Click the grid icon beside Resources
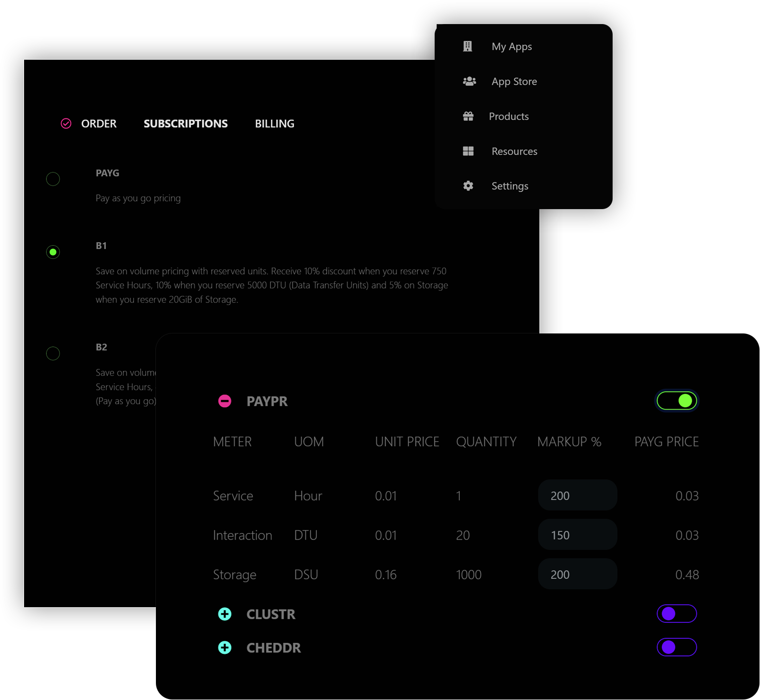 pyautogui.click(x=468, y=151)
